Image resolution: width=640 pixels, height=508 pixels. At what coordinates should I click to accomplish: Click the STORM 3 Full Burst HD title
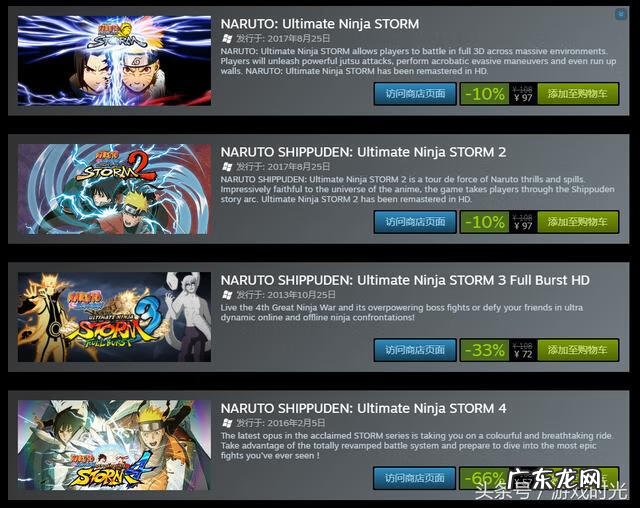coord(405,280)
